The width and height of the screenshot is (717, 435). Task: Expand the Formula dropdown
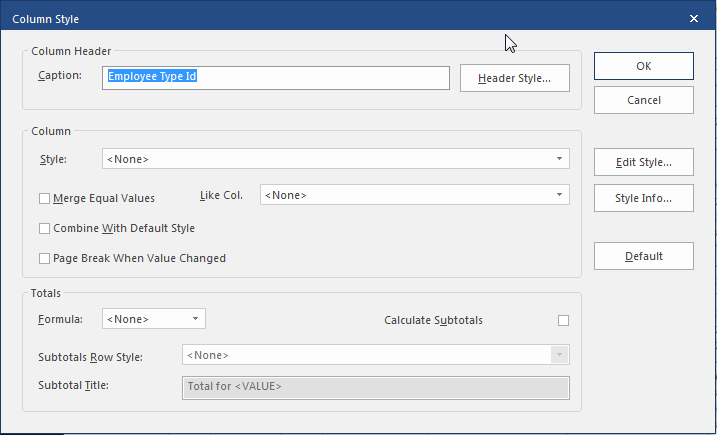point(153,319)
